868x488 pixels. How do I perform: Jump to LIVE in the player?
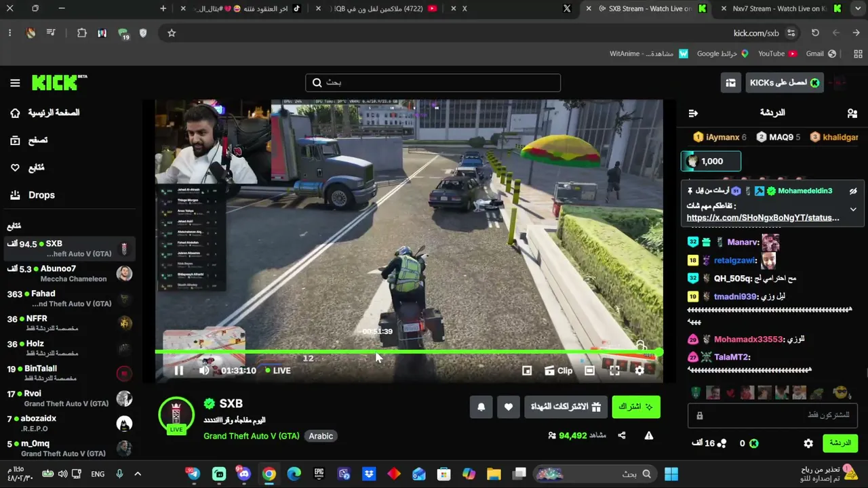click(x=278, y=371)
